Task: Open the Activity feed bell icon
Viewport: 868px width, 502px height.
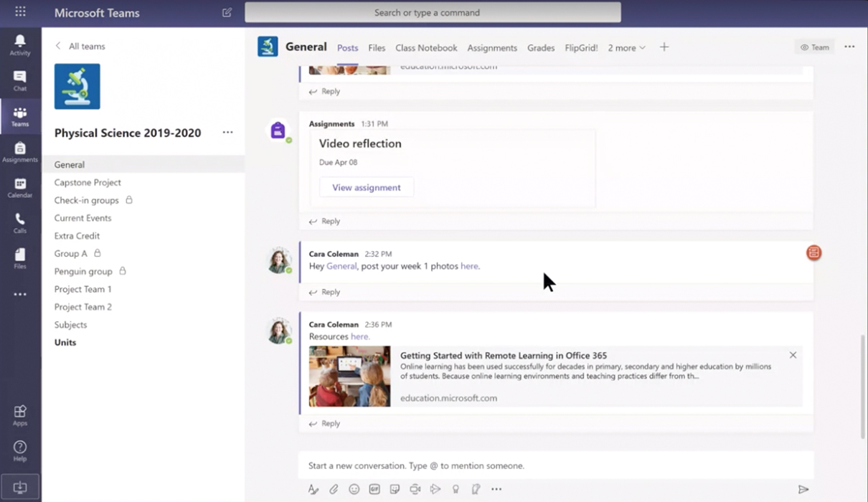Action: click(20, 44)
